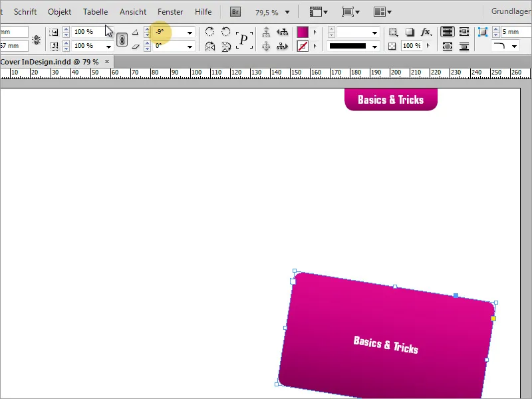The image size is (532, 399).
Task: Click the stroke none swatch
Action: click(303, 46)
